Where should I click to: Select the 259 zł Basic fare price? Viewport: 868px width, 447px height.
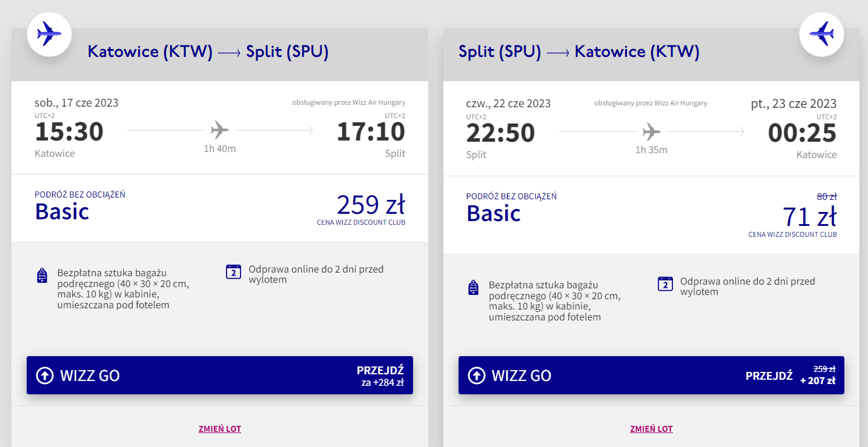[370, 205]
